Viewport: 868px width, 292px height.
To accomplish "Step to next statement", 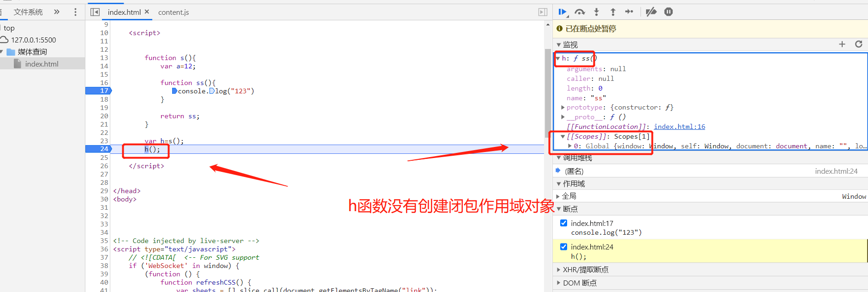I will point(629,12).
